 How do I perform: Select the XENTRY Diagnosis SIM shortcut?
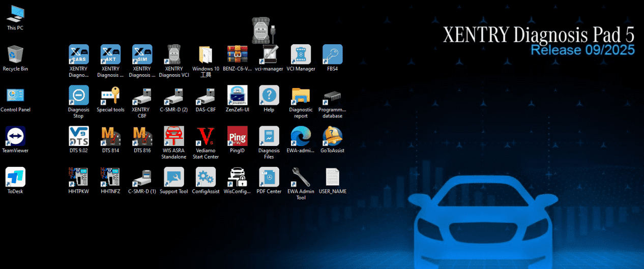[x=142, y=55]
